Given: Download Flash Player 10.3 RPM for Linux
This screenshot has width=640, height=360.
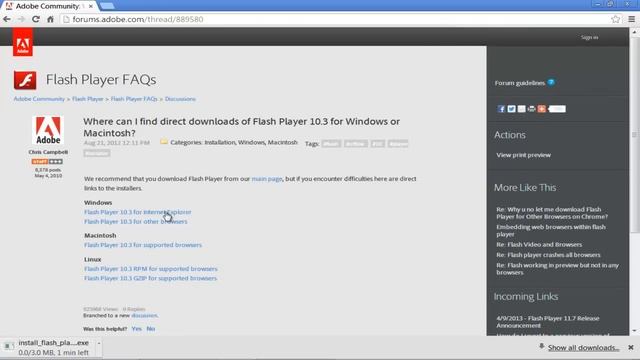Looking at the screenshot, I should pos(151,269).
